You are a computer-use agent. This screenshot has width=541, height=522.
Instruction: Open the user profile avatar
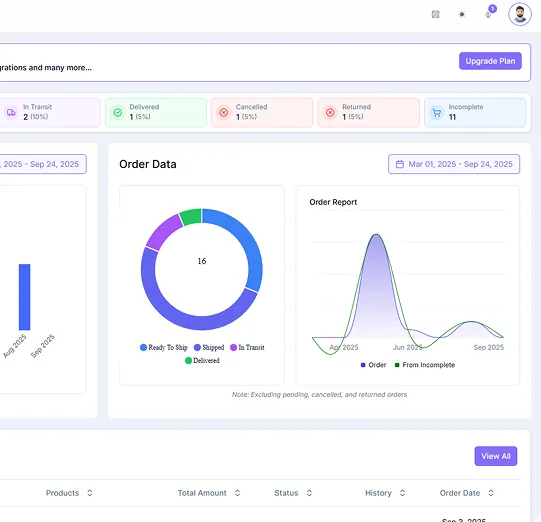(x=520, y=14)
